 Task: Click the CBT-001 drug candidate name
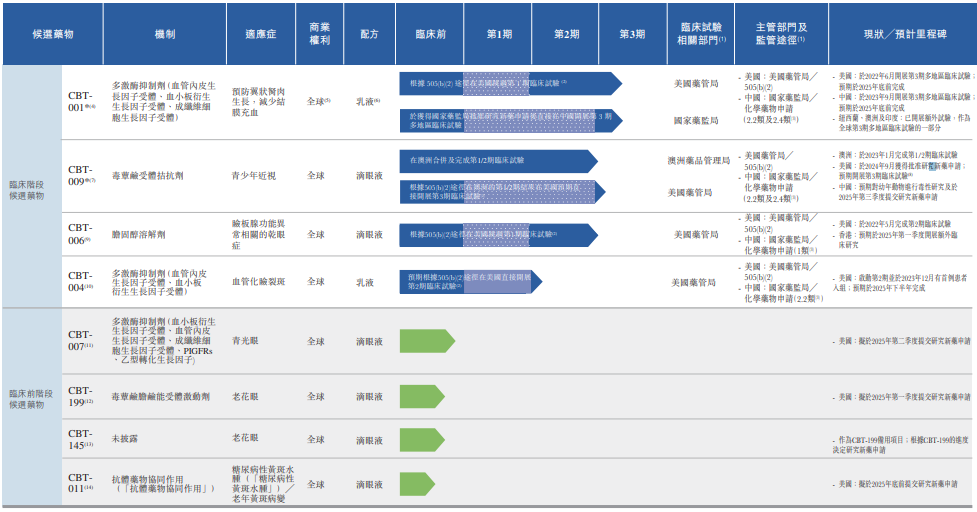(81, 101)
